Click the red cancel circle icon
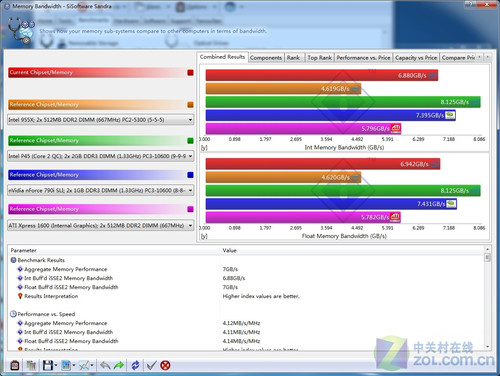 click(165, 365)
